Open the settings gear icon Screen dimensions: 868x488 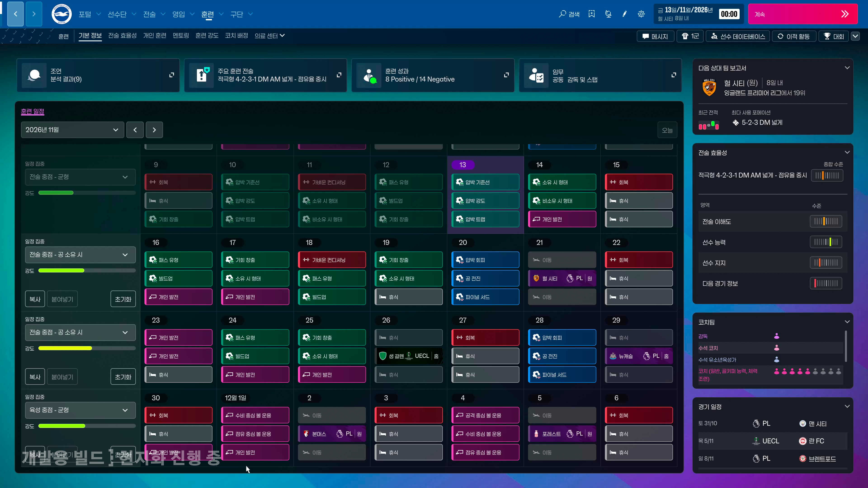(x=641, y=14)
